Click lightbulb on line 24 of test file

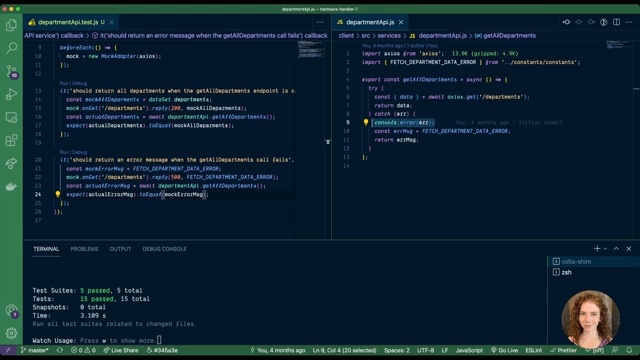(58, 194)
